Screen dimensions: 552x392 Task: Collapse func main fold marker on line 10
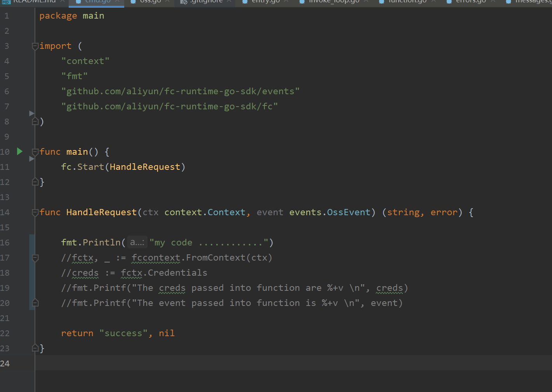point(35,152)
